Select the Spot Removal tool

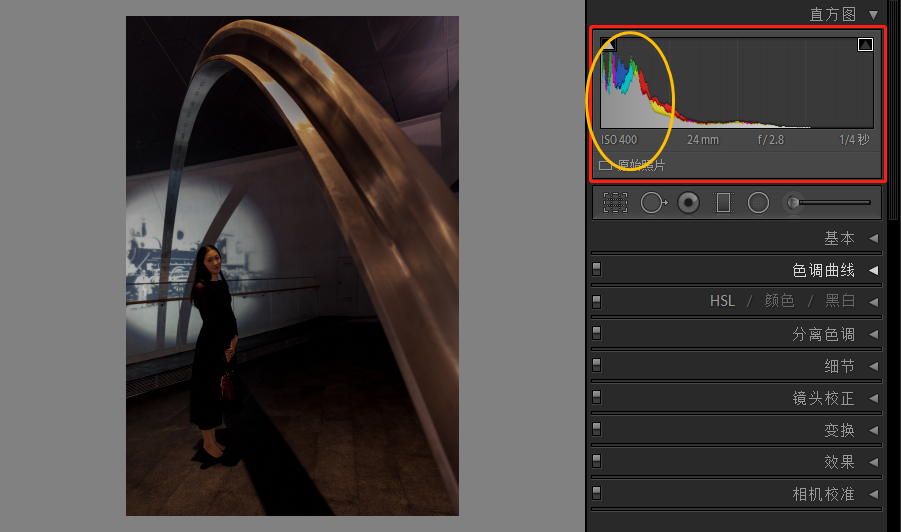652,203
